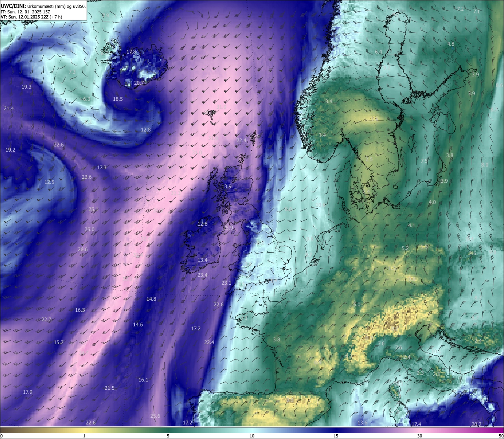The height and width of the screenshot is (439, 504).
Task: Select the 17.9 value in the southwest corner
Action: tap(28, 392)
